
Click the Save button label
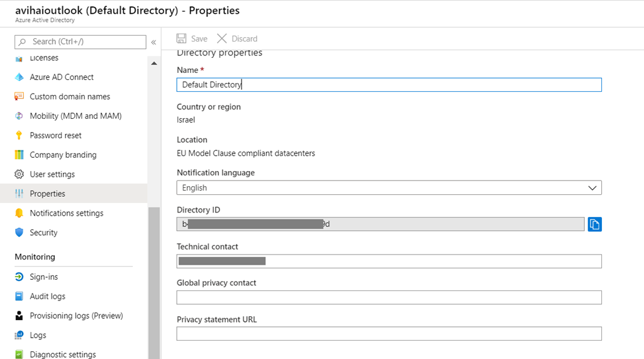pyautogui.click(x=199, y=38)
